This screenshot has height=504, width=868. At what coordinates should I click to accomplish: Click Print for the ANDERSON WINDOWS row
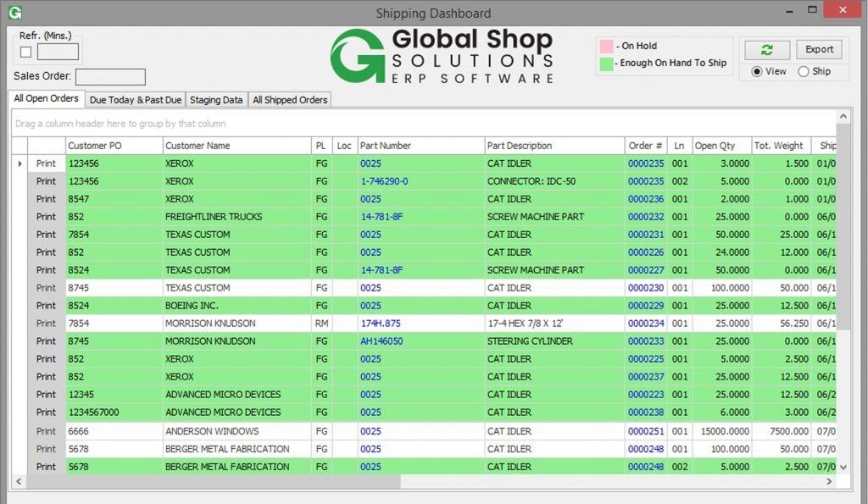click(46, 431)
